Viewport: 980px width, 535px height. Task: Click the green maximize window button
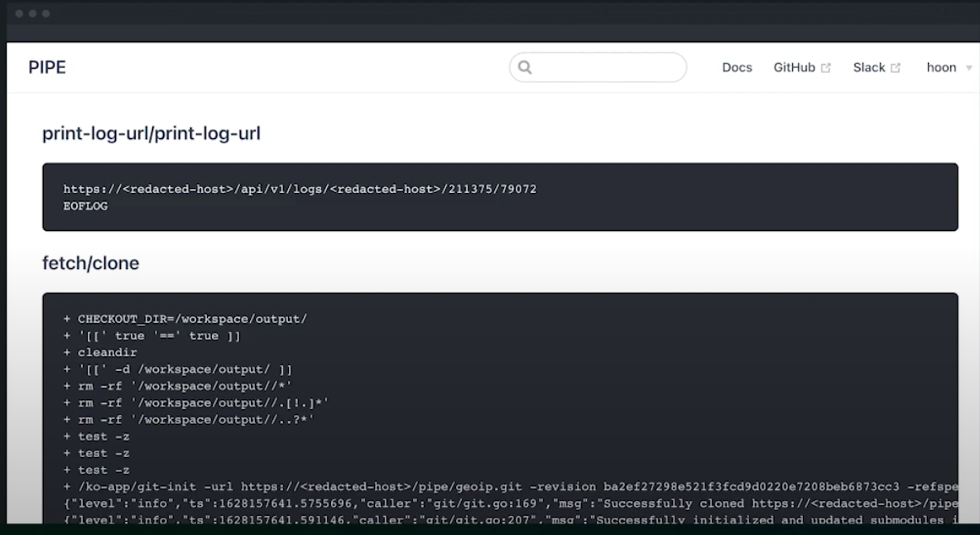[46, 14]
